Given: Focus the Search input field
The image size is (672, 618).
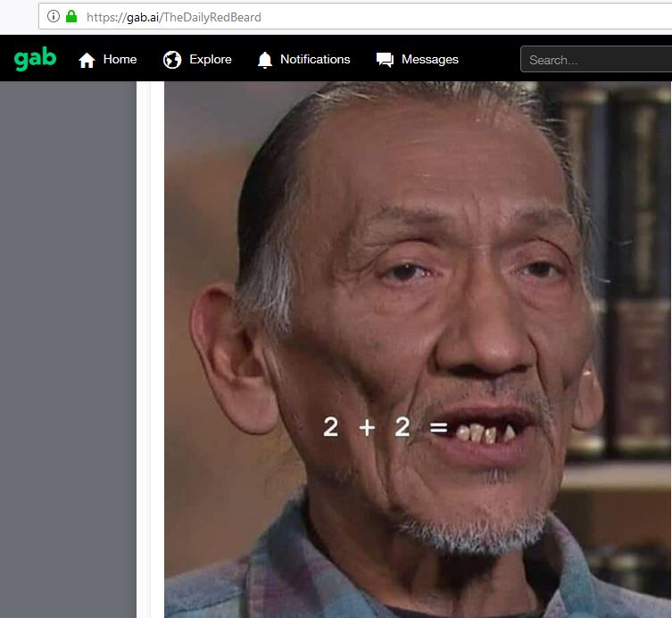Looking at the screenshot, I should [x=593, y=60].
